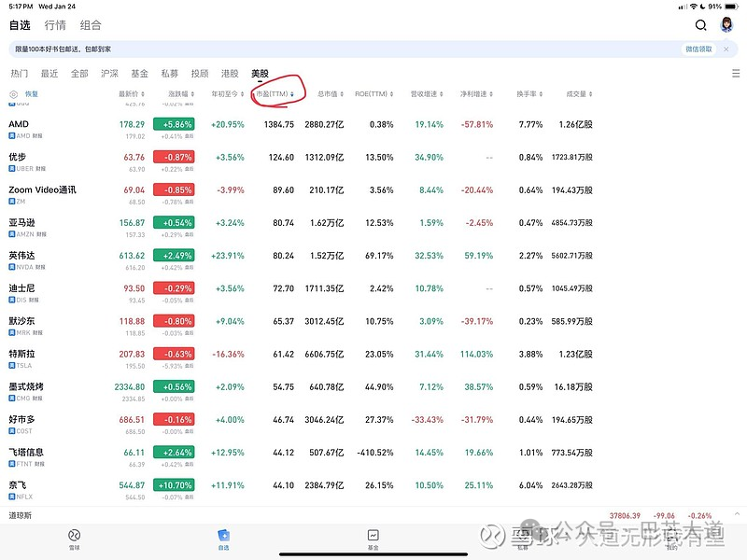747x560 pixels.
Task: Expand the 道琼斯 index bar chevron
Action: click(737, 514)
